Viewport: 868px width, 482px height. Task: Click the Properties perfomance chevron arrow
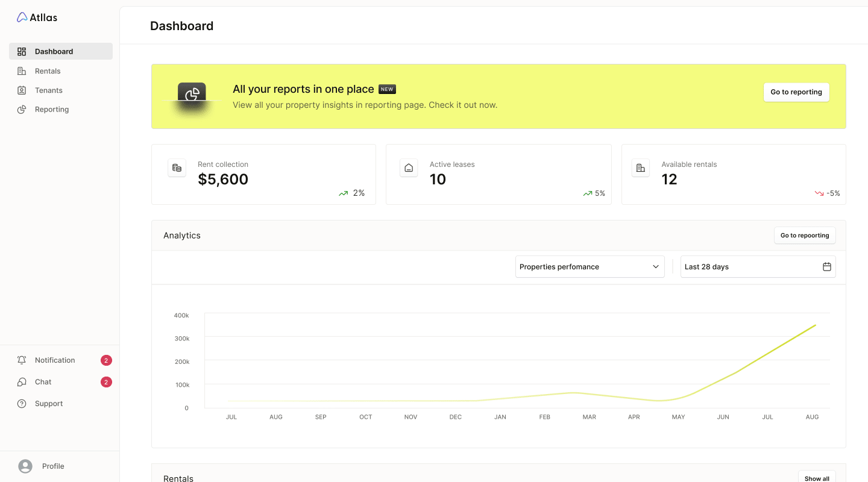[x=656, y=267]
